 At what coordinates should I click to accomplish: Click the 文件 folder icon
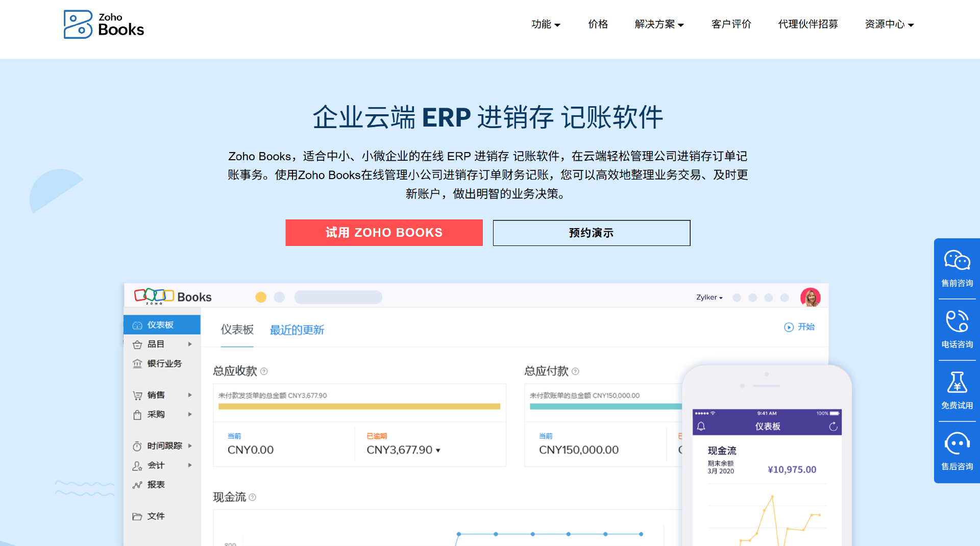pos(137,516)
